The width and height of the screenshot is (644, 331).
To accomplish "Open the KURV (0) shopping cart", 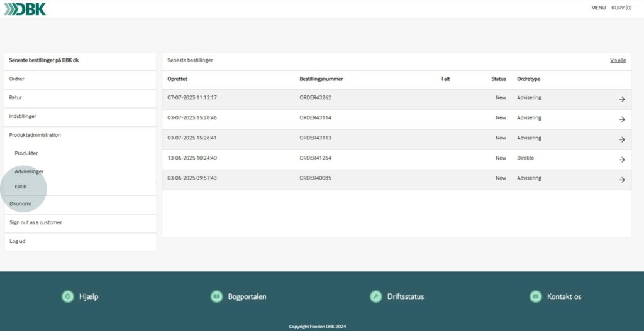I will (x=621, y=8).
